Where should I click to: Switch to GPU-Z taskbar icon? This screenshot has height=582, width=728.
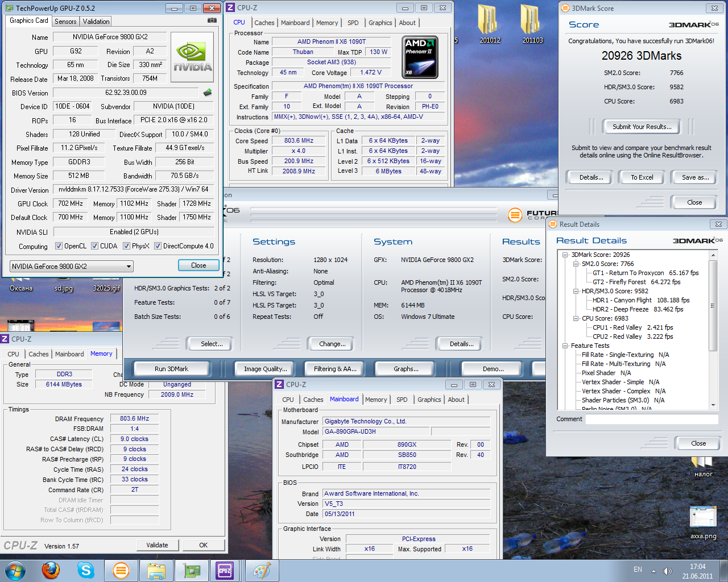coord(191,570)
